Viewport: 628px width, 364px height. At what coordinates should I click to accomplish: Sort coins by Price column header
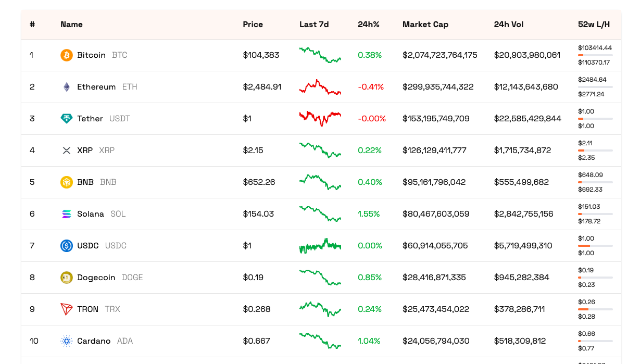[x=253, y=24]
